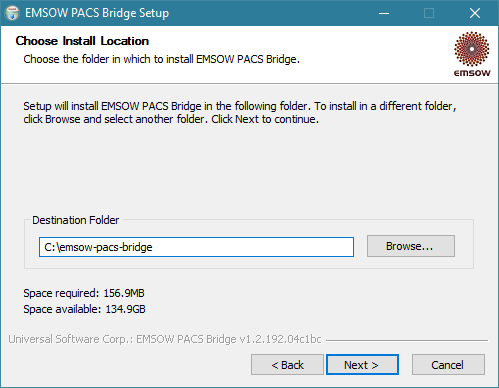Viewport: 499px width, 388px height.
Task: Click the Space required: 156.9MB text
Action: 84,293
